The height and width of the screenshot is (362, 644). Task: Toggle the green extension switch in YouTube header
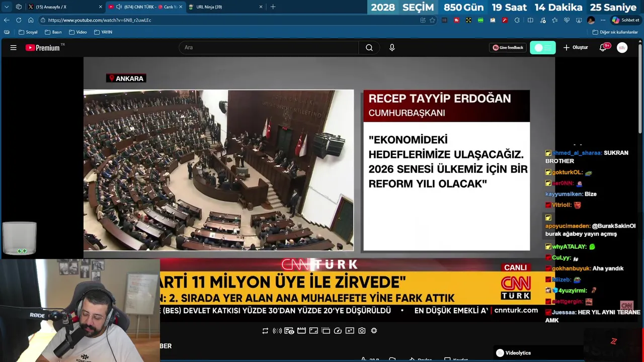tap(543, 47)
